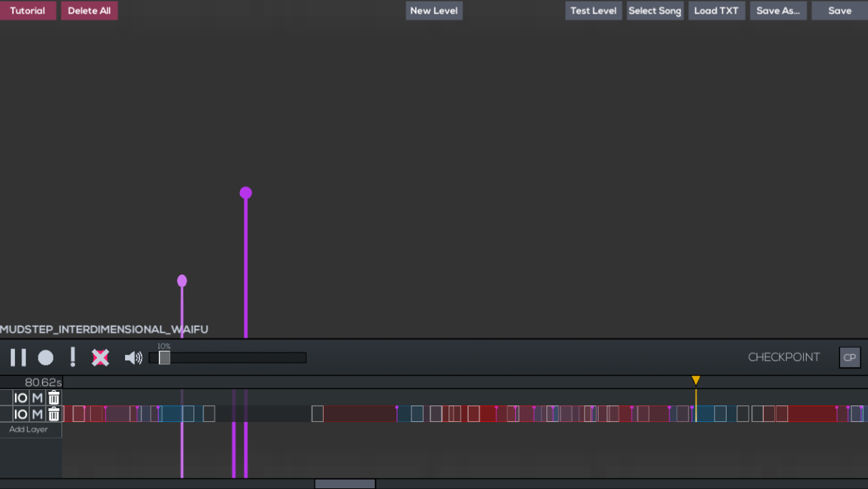
Task: Click Add Layer below the layer list
Action: tap(29, 430)
